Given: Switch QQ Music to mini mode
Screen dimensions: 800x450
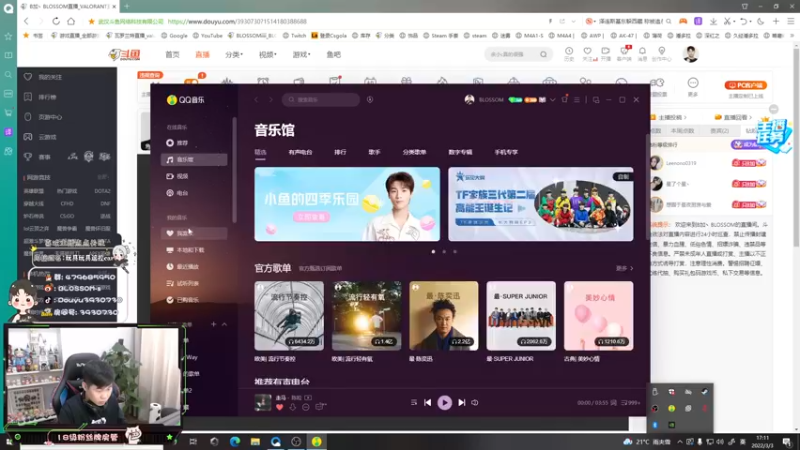Looking at the screenshot, I should tap(596, 99).
